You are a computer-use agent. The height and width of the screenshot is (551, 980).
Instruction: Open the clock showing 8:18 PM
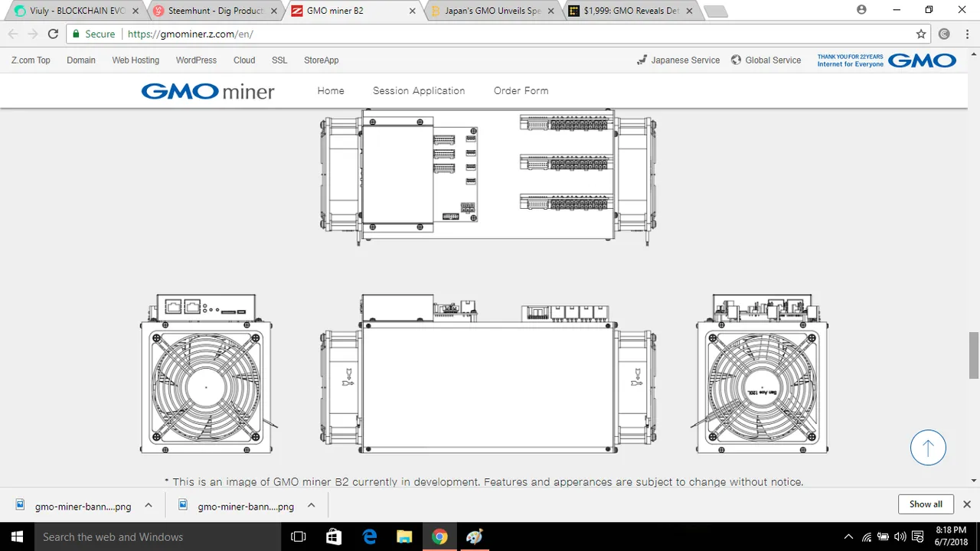[x=950, y=536]
